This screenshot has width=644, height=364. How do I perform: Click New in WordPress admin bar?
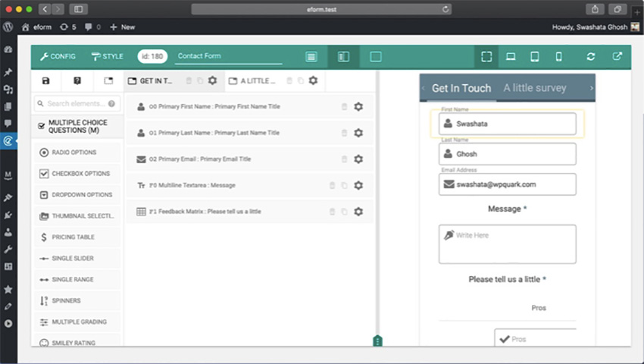click(122, 27)
